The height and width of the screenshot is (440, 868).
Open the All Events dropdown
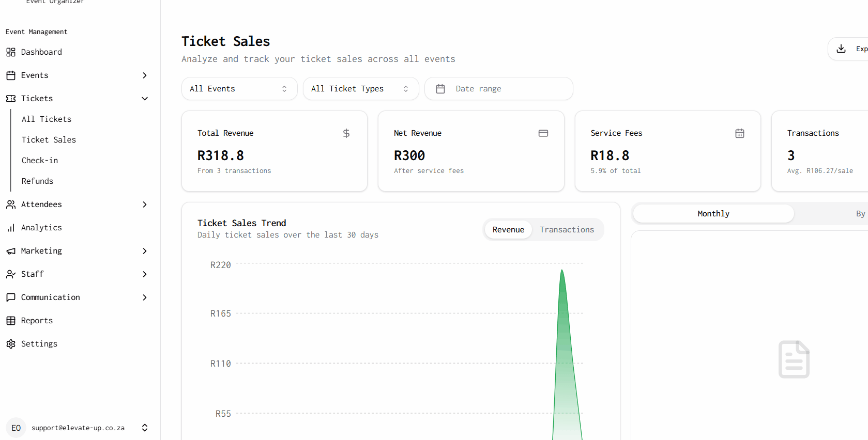click(x=239, y=89)
